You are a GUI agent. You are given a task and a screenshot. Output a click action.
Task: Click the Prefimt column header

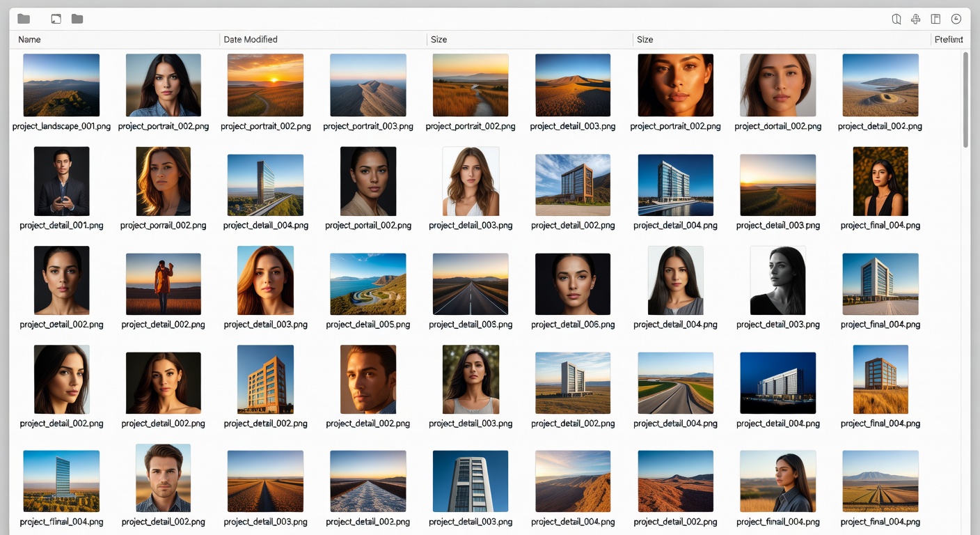click(949, 40)
